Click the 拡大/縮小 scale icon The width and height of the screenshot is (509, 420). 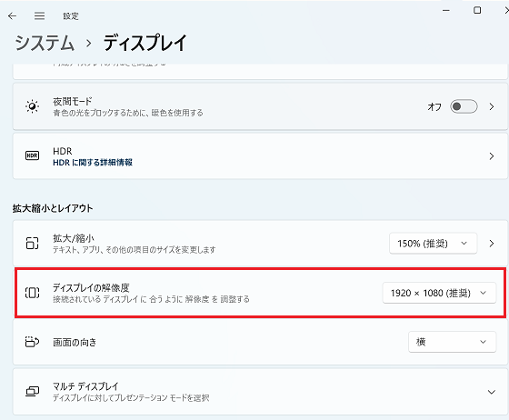click(32, 243)
